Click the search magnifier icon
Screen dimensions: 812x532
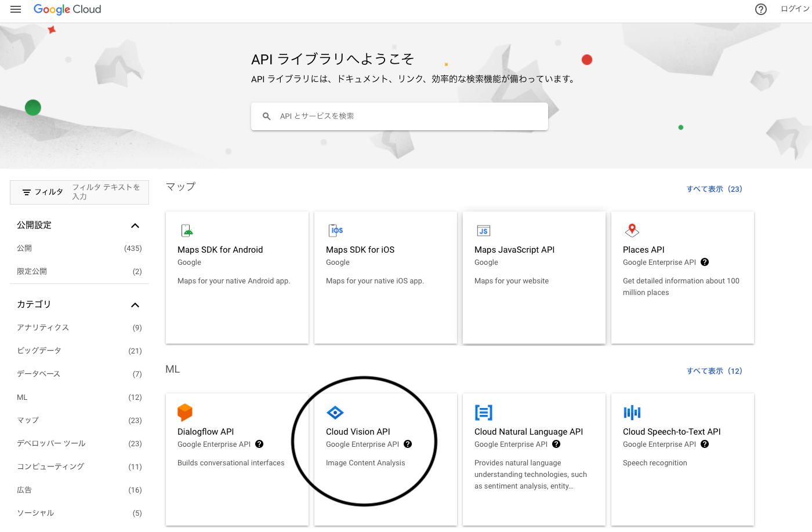[267, 116]
